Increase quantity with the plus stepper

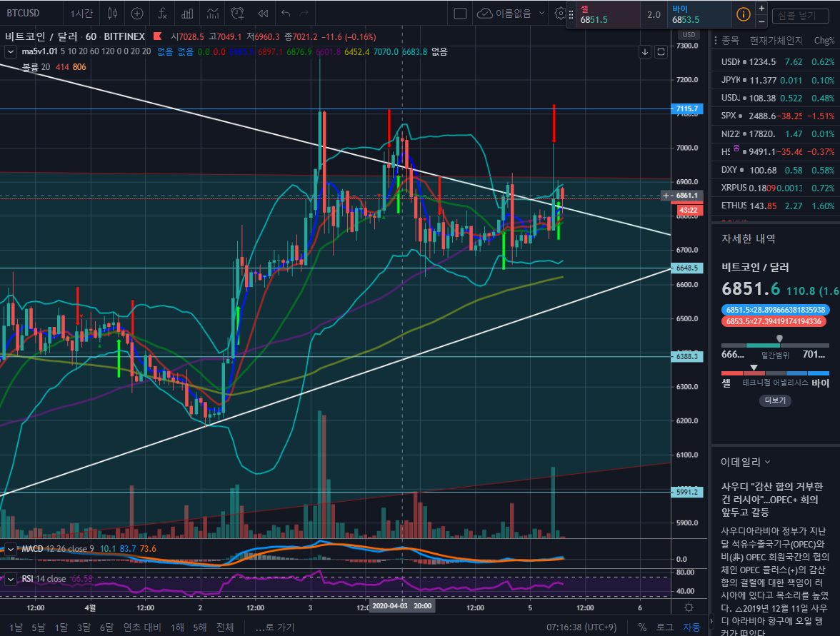pos(761,8)
